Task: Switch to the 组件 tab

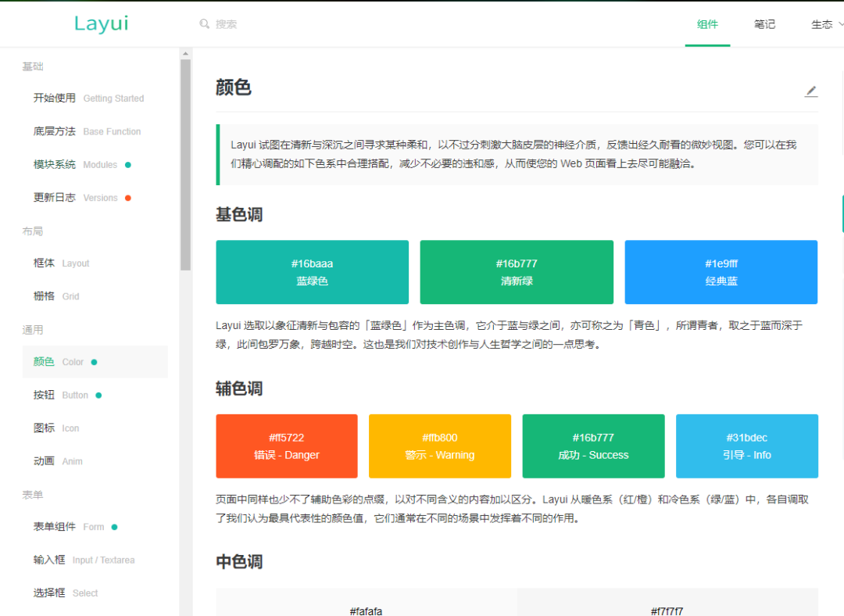Action: click(x=707, y=24)
